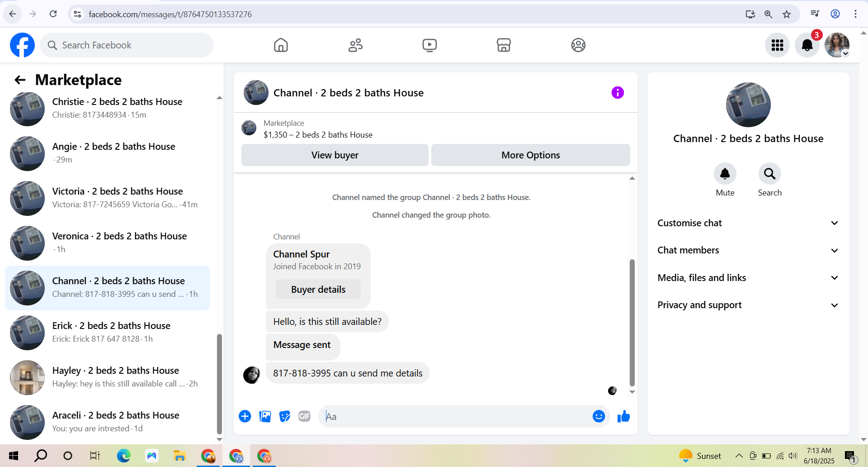The height and width of the screenshot is (467, 868).
Task: Open Erick's 2 beds 2 baths conversation
Action: click(x=108, y=333)
